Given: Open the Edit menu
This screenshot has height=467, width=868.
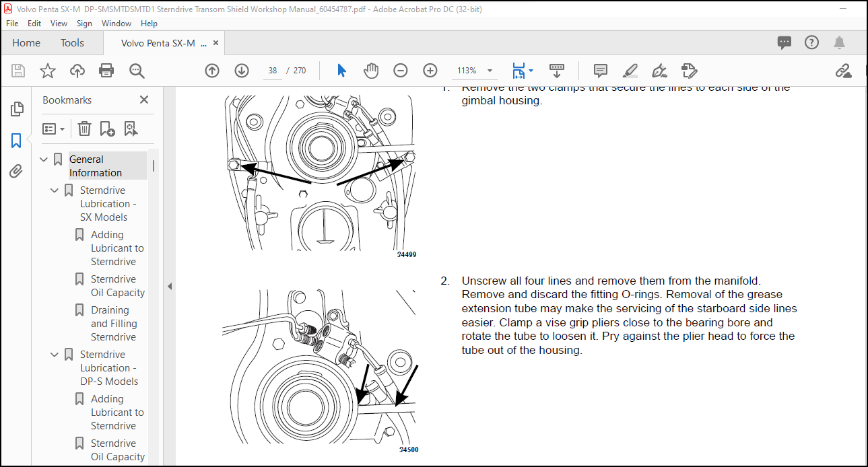Looking at the screenshot, I should tap(34, 23).
